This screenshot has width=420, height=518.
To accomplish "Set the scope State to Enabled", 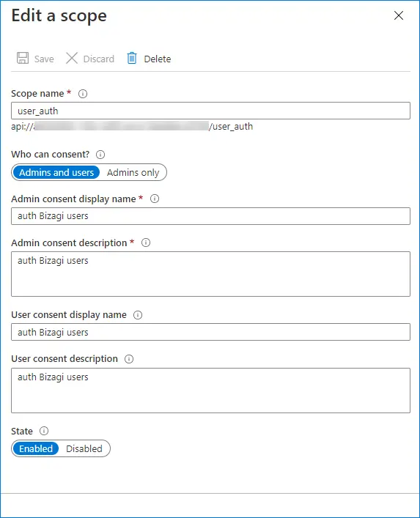I will pyautogui.click(x=36, y=448).
